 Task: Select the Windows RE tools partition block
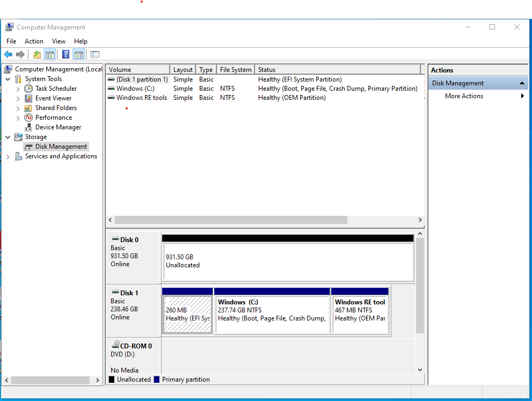tap(360, 311)
